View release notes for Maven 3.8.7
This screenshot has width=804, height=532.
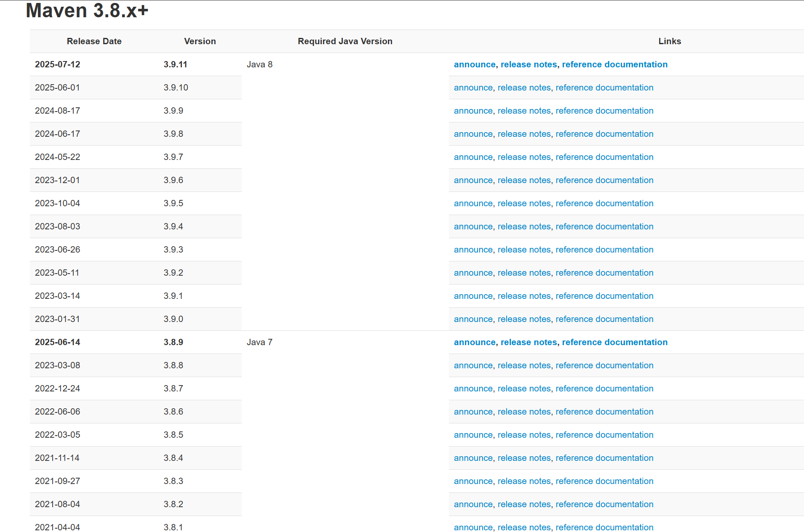pyautogui.click(x=524, y=388)
